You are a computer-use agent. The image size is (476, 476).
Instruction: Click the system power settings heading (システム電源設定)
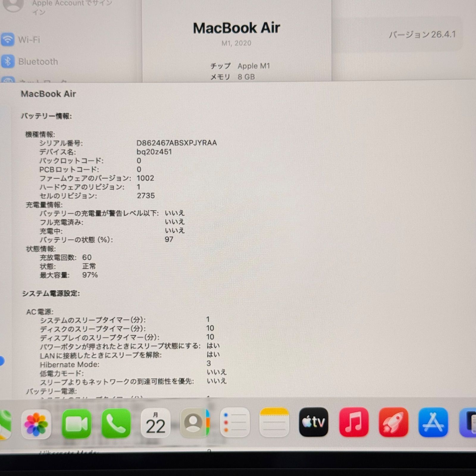51,294
